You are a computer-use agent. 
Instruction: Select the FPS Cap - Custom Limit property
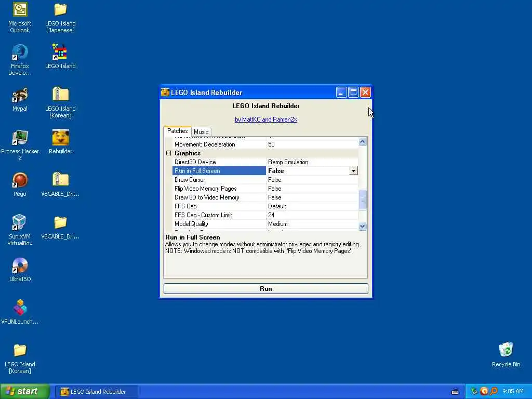265,215
